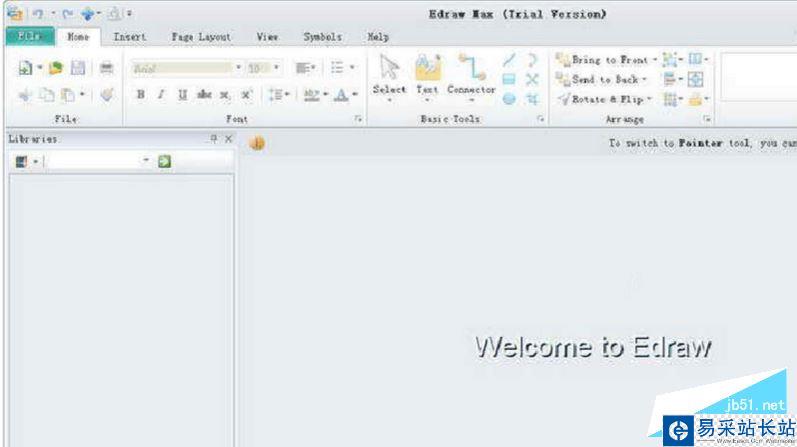Click the library search input field
Screen dimensions: 797x447
point(93,161)
